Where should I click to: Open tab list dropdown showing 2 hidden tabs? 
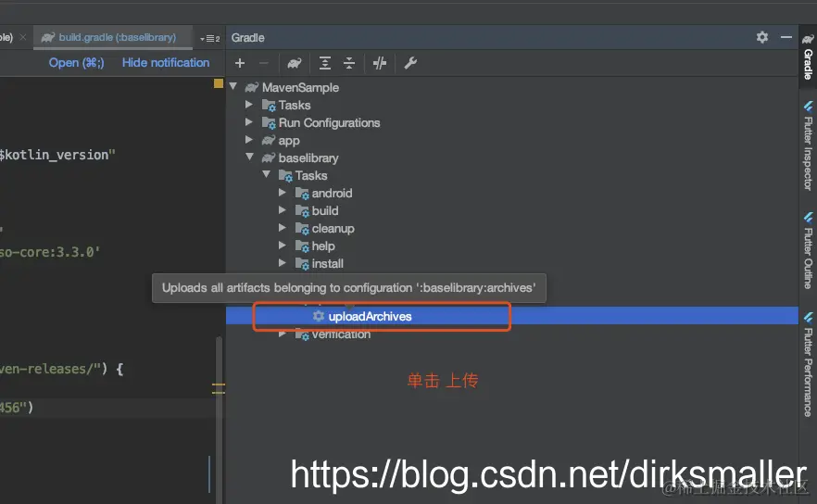click(209, 38)
